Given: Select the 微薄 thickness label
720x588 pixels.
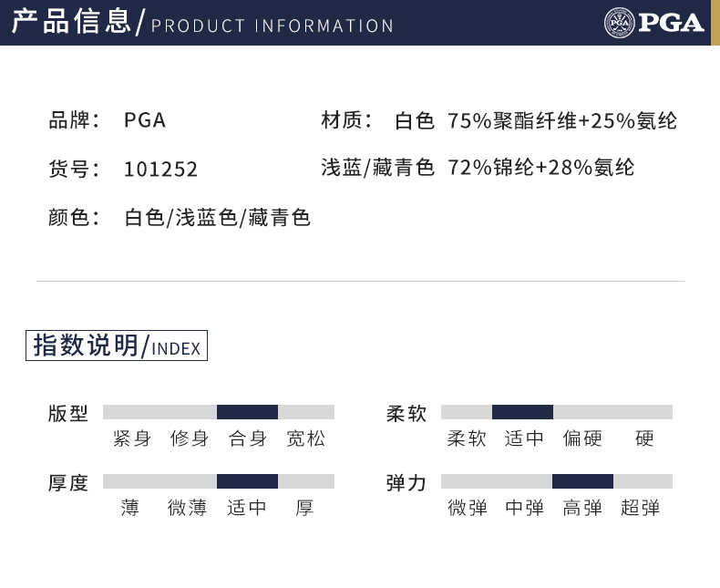Looking at the screenshot, I should pyautogui.click(x=188, y=508).
